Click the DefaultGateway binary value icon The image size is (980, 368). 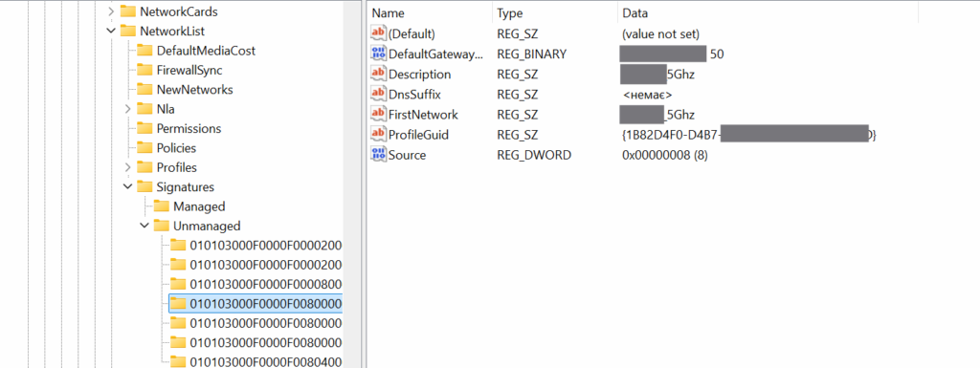point(379,54)
